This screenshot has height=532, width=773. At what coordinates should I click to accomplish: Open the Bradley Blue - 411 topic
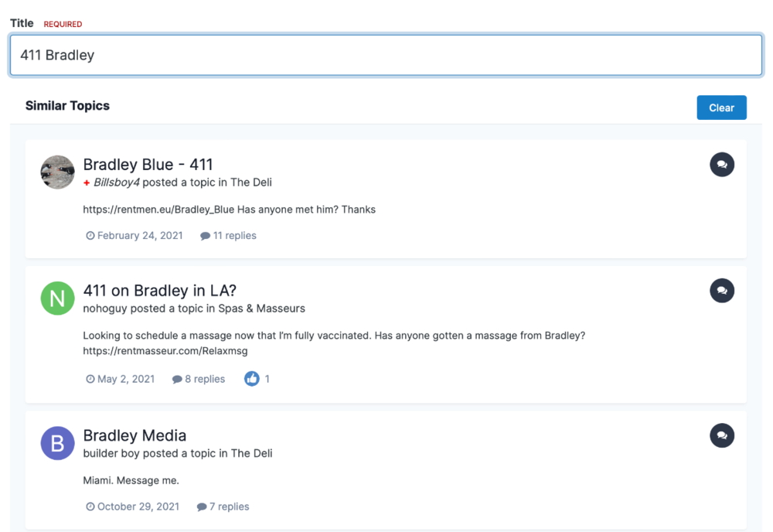(148, 164)
